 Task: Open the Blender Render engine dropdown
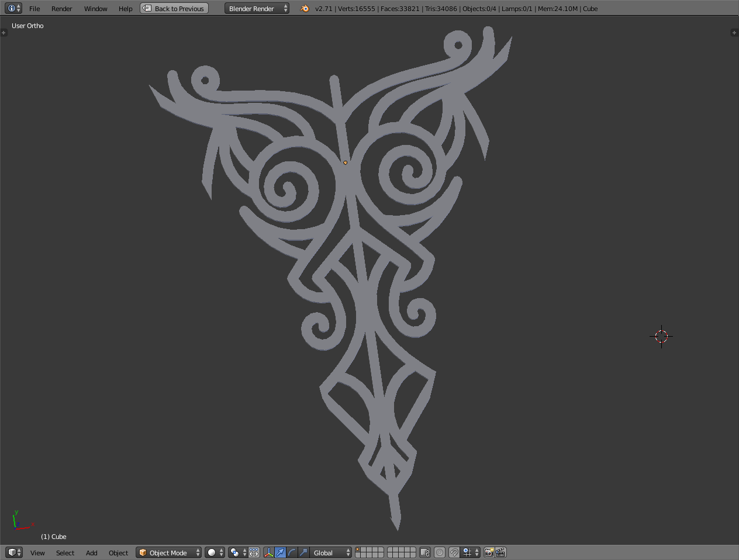coord(257,9)
